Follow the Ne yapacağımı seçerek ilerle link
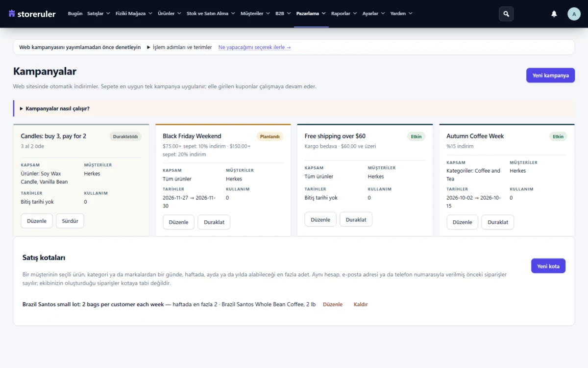The height and width of the screenshot is (368, 588). pos(254,48)
